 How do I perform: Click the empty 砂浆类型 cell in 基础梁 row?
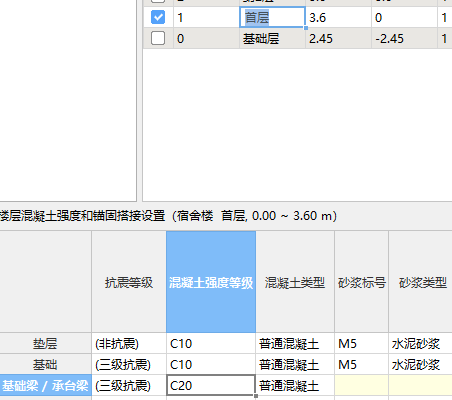pos(421,385)
